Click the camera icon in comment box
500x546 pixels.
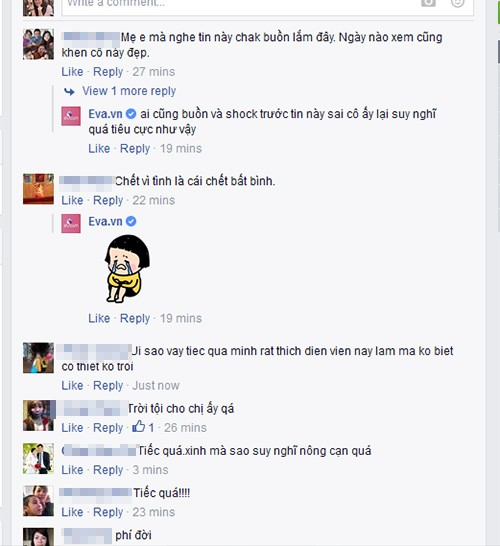pos(428,3)
